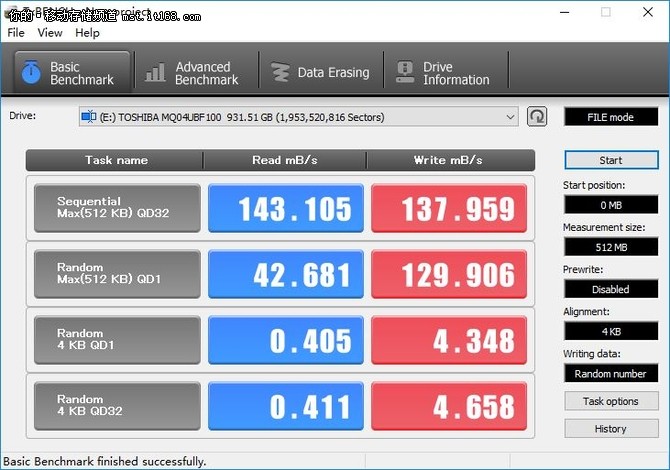This screenshot has height=470, width=670.
Task: Click the shredder icon of Data Erasing
Action: [x=281, y=72]
